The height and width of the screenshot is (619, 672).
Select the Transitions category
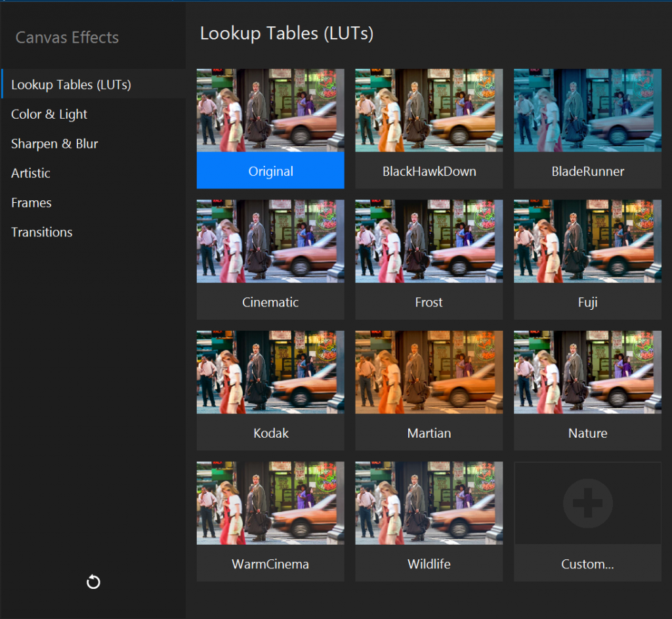93,232
